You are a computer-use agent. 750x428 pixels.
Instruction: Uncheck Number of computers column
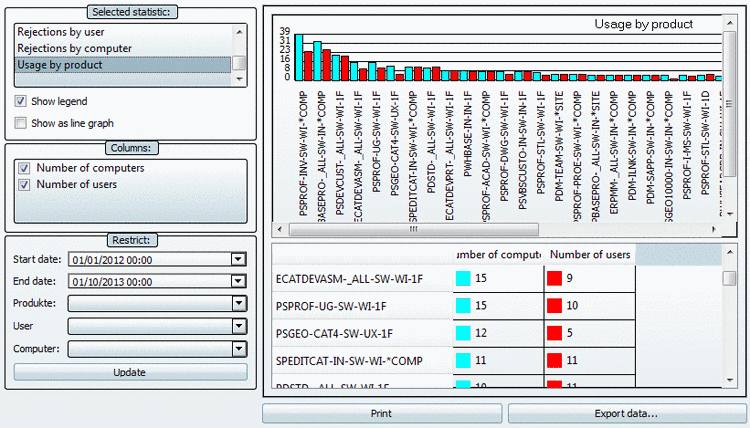[24, 168]
